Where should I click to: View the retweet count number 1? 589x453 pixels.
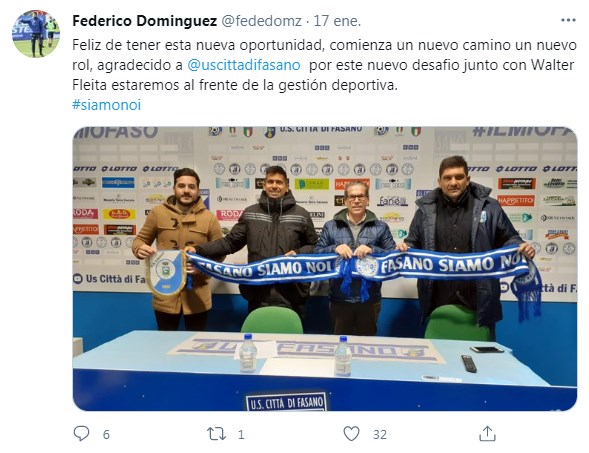241,435
